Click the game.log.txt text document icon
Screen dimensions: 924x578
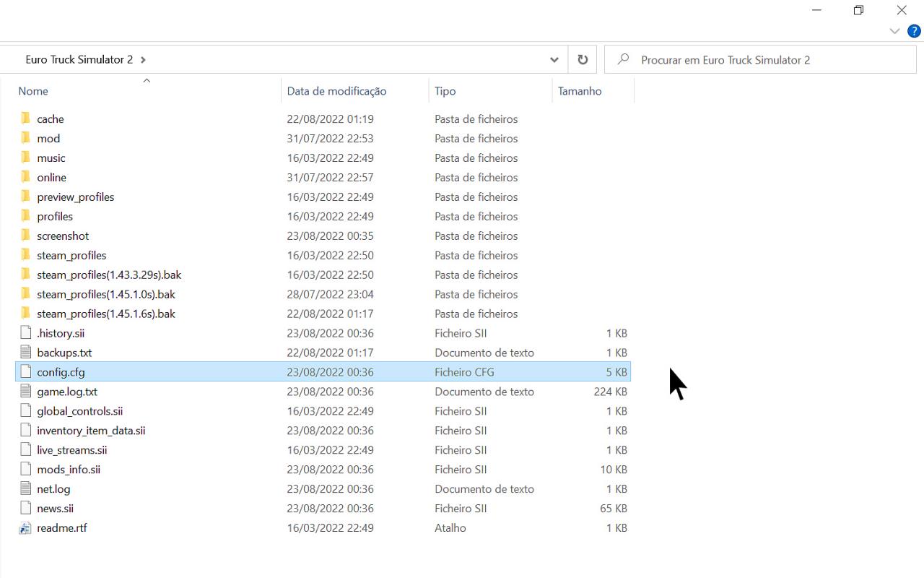pyautogui.click(x=26, y=392)
